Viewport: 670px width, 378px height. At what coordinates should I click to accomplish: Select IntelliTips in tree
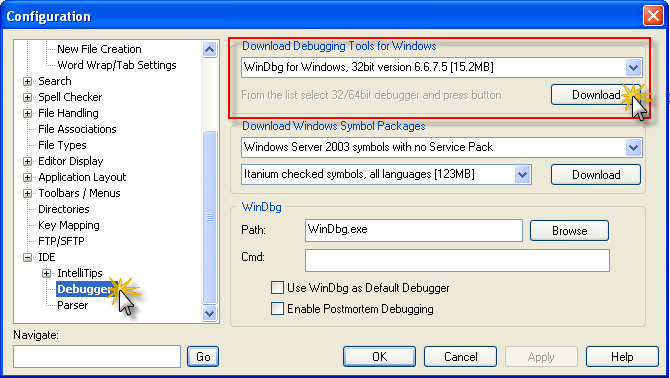[x=79, y=273]
